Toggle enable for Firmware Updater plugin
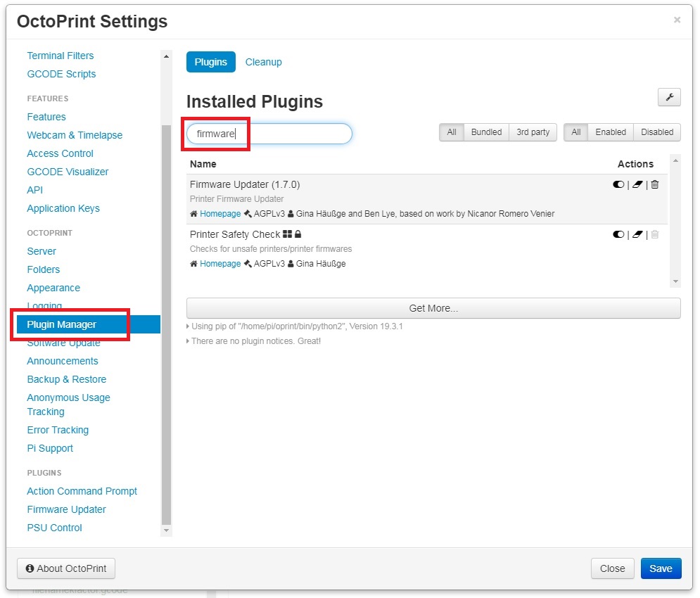Image resolution: width=700 pixels, height=598 pixels. tap(618, 184)
